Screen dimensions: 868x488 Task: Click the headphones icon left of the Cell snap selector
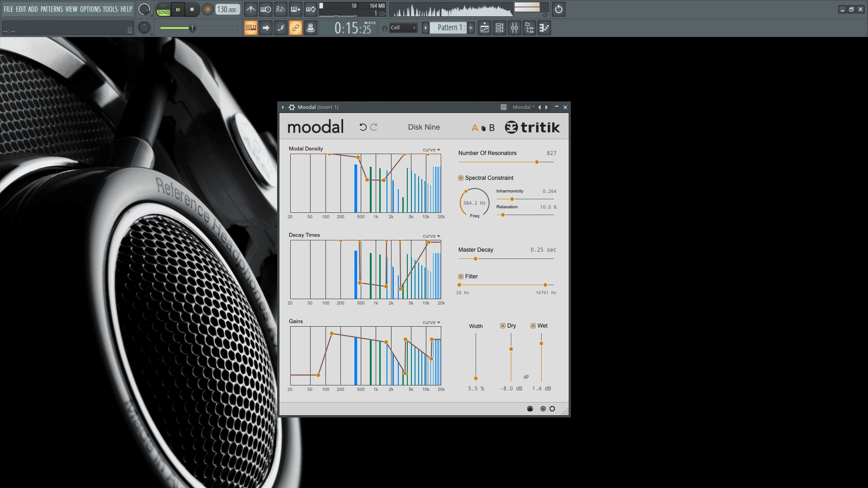click(385, 28)
